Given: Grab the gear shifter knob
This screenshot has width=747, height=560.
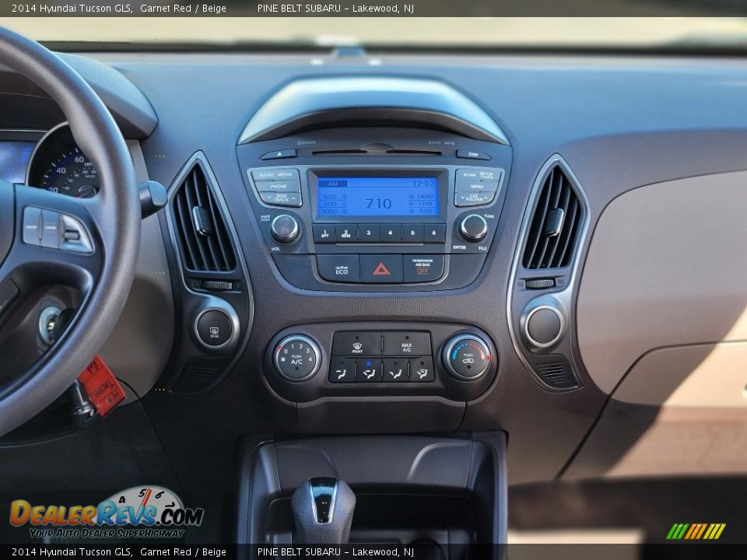Looking at the screenshot, I should pos(324,509).
